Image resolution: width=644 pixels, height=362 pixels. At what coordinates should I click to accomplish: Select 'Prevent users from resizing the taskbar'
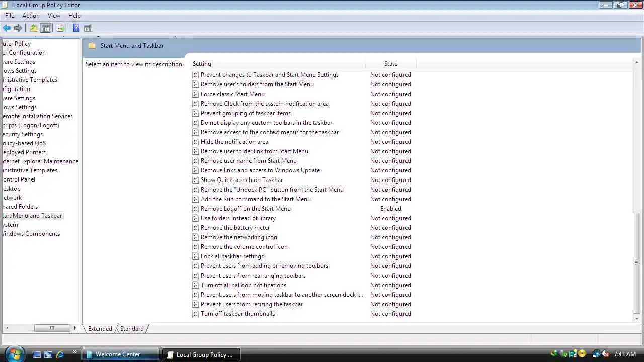252,304
